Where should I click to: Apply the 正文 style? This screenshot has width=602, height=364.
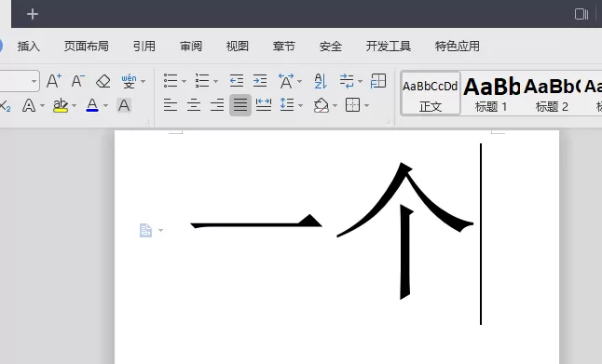coord(431,94)
